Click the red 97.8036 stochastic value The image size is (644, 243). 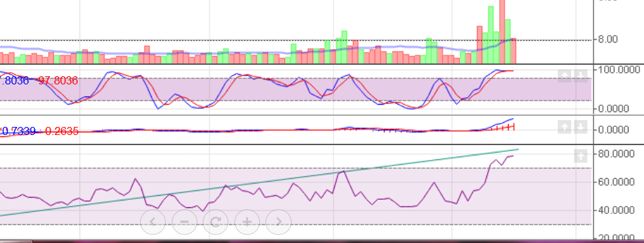click(x=58, y=81)
